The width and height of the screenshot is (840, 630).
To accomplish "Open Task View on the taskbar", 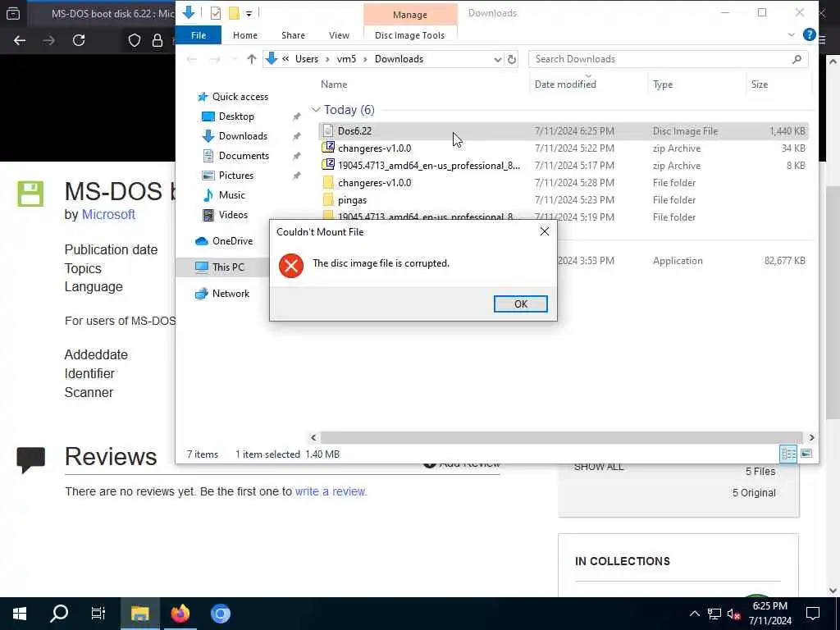I will pyautogui.click(x=98, y=614).
